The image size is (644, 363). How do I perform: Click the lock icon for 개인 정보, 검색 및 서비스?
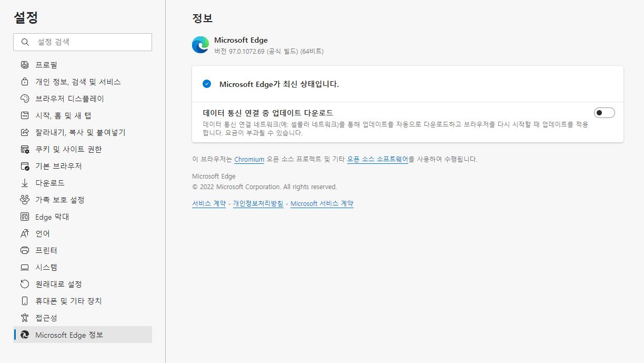click(24, 82)
